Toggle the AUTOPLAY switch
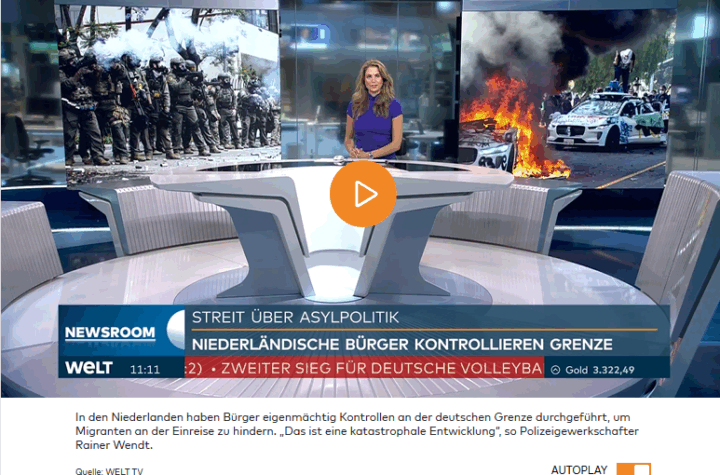This screenshot has width=720, height=475. tap(633, 469)
